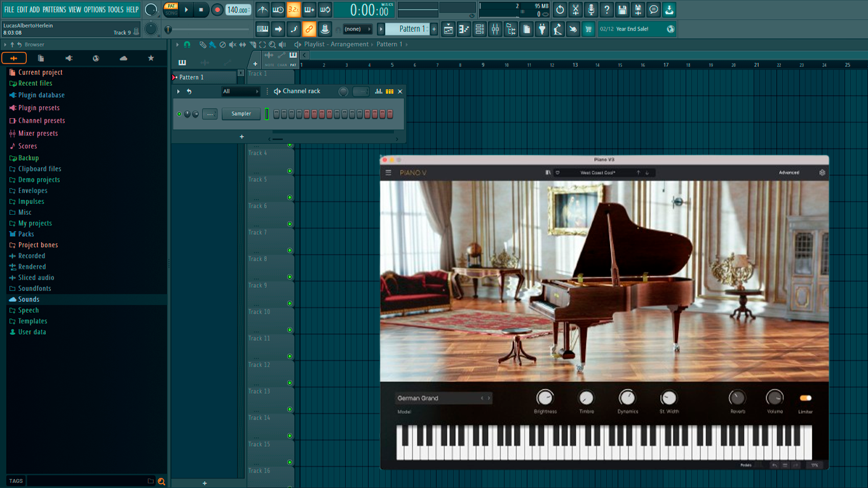Open the Pattern 1 selector dropdown
Screen dimensions: 868x488
408,29
